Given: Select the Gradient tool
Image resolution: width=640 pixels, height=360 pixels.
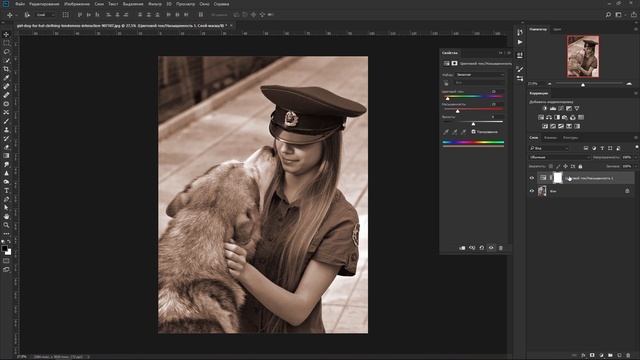Looking at the screenshot, I should pyautogui.click(x=6, y=156).
